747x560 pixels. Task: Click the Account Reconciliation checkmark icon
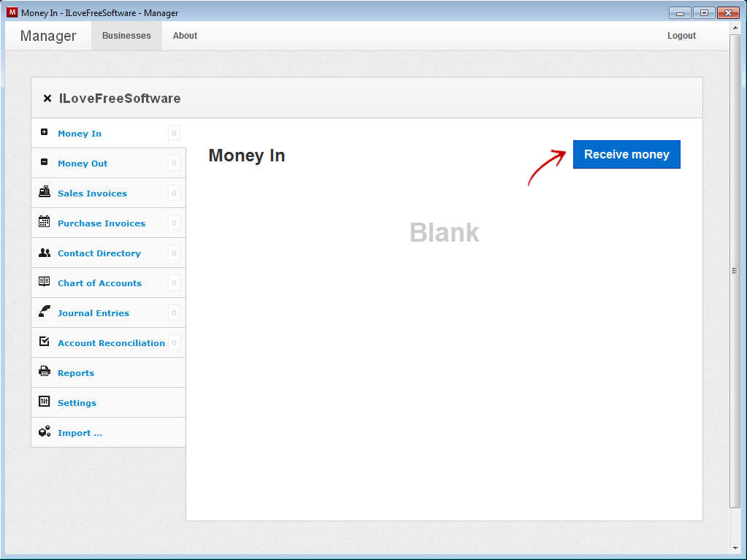coord(45,341)
